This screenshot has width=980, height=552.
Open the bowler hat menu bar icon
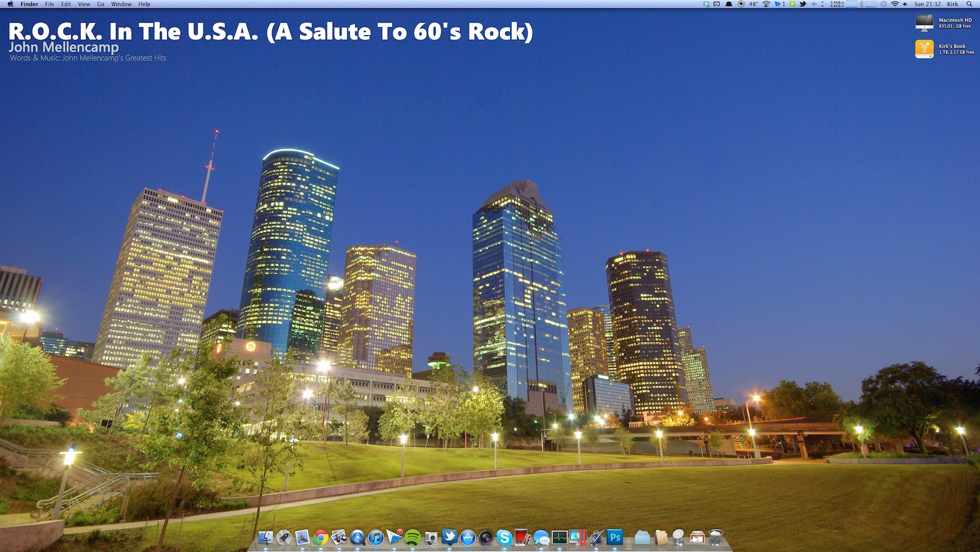click(x=729, y=4)
